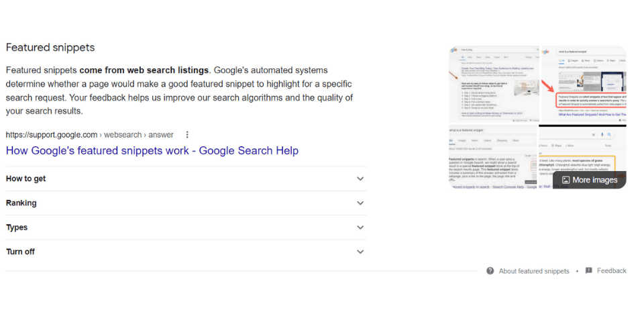The height and width of the screenshot is (322, 644).
Task: Expand the 'Types' section chevron
Action: (x=360, y=227)
